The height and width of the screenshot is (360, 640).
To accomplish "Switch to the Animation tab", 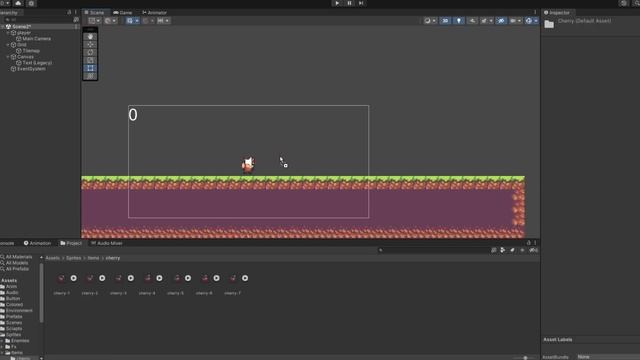I will (38, 243).
